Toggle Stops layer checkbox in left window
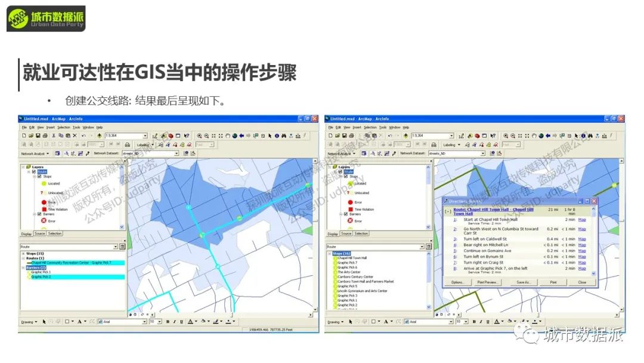This screenshot has height=363, width=644. pos(39,176)
